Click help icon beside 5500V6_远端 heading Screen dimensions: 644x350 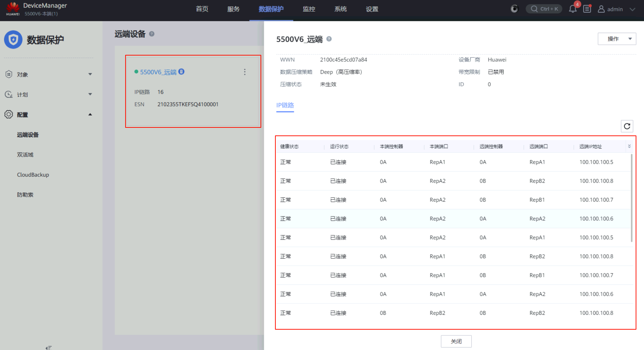tap(329, 39)
